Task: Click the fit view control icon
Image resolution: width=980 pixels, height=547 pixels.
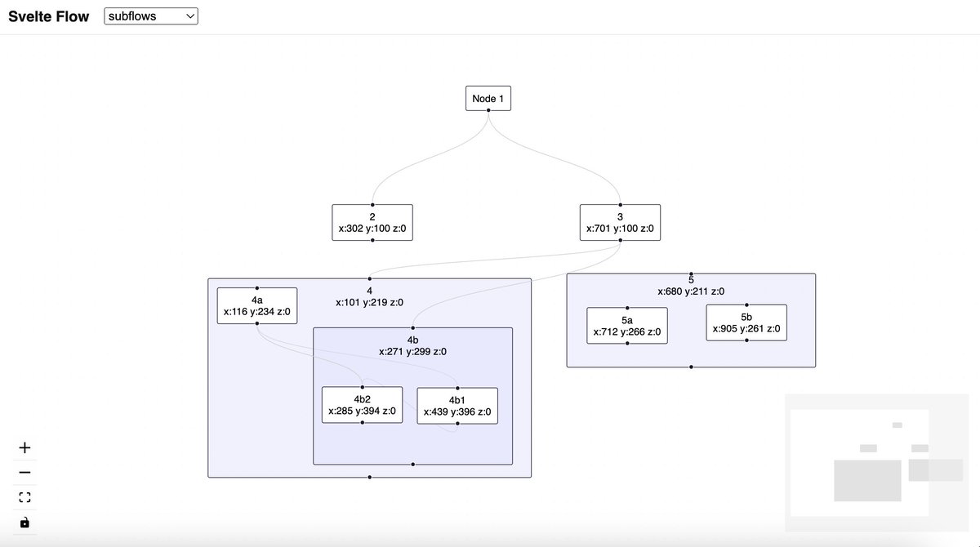Action: [24, 497]
